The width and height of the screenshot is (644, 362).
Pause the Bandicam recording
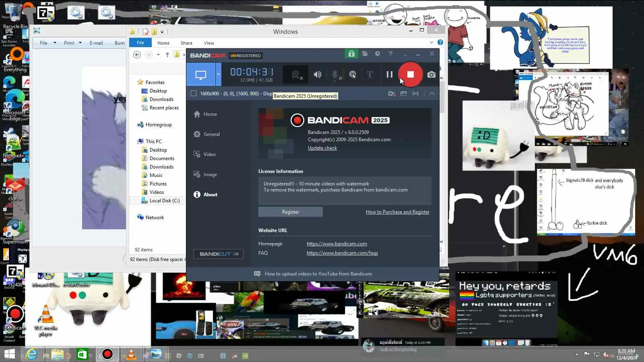(x=389, y=74)
